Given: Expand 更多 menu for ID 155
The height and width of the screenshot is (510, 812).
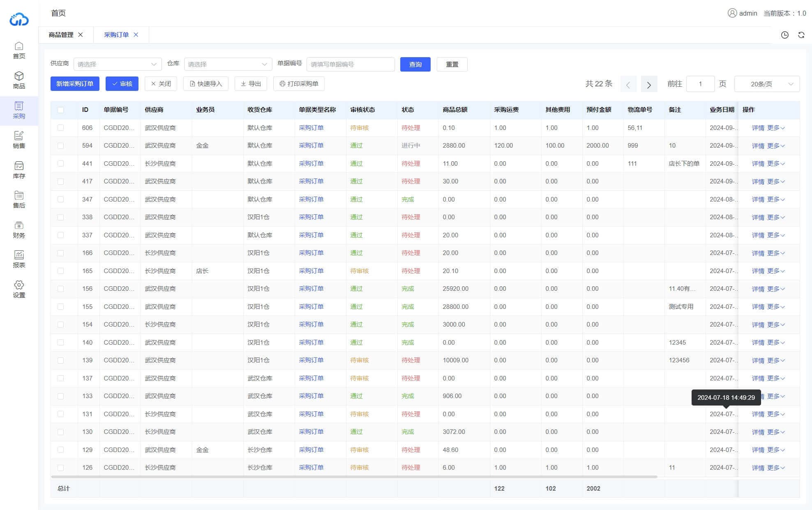Looking at the screenshot, I should click(x=776, y=307).
